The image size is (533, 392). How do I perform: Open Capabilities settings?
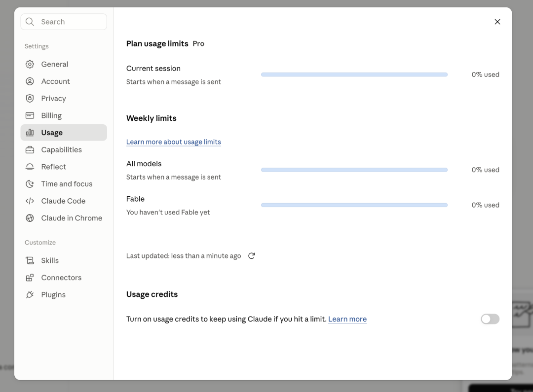pyautogui.click(x=64, y=150)
